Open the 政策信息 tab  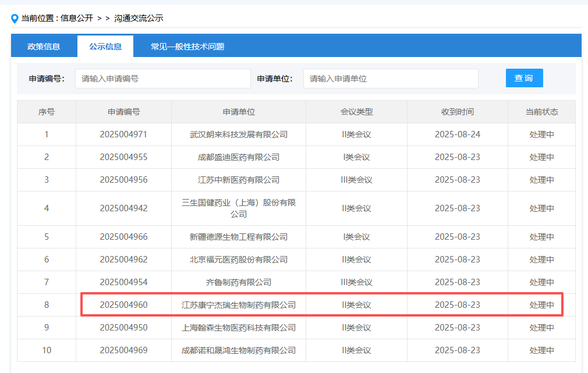coord(44,47)
